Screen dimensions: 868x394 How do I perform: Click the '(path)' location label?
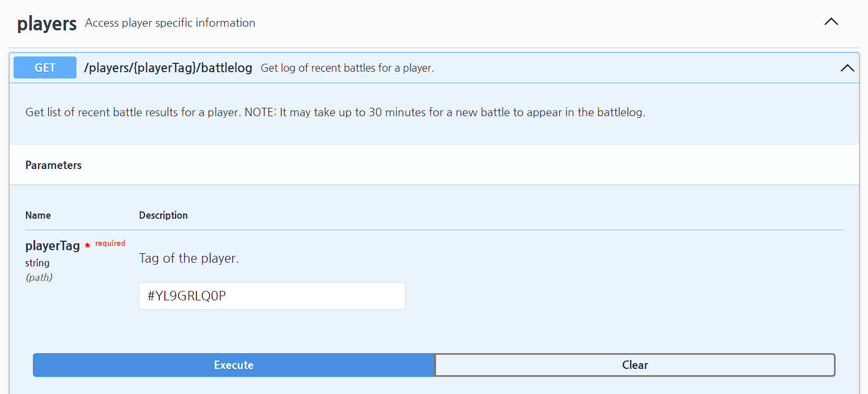point(39,277)
